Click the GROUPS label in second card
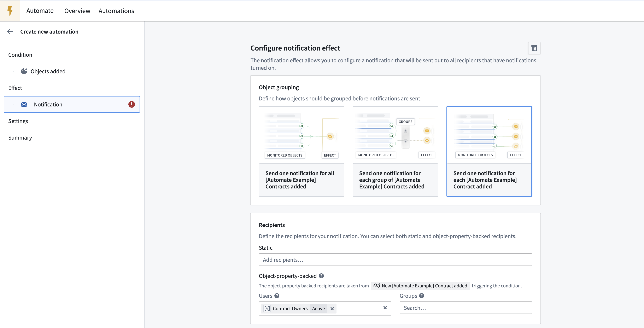Screen dimensions: 644x328 (x=405, y=122)
